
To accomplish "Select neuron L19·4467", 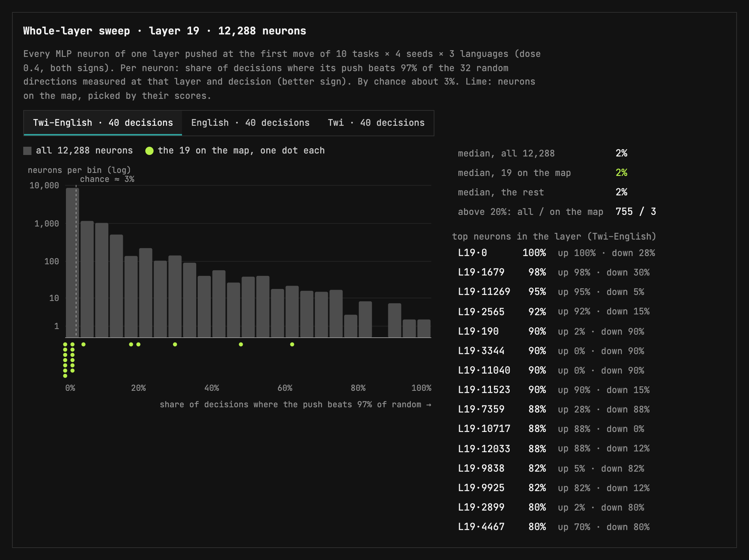I will point(556,527).
